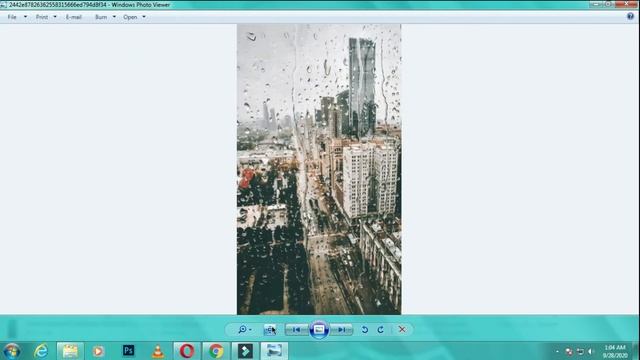The height and width of the screenshot is (360, 640).
Task: Open File Explorer from taskbar
Action: (70, 351)
